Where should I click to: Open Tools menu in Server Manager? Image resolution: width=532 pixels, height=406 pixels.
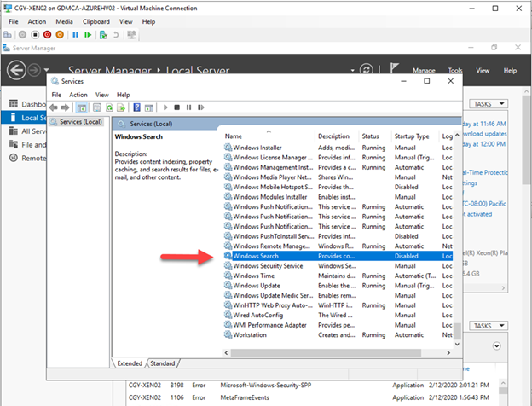[x=455, y=71]
